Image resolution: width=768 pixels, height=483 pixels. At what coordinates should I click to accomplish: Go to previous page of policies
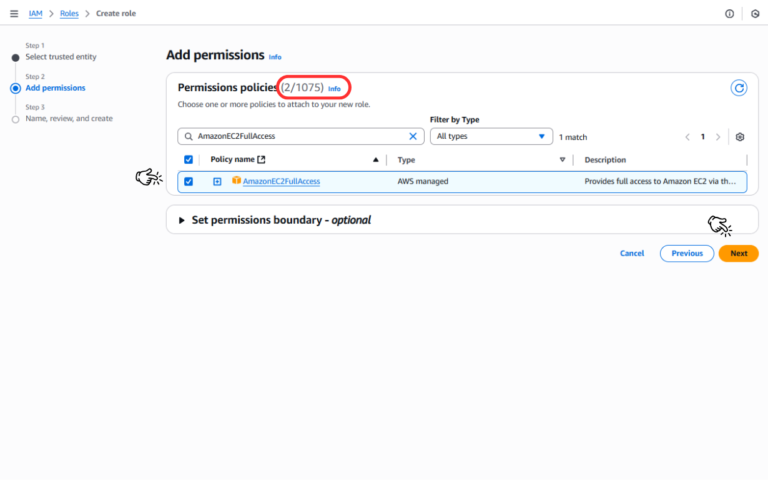point(687,137)
